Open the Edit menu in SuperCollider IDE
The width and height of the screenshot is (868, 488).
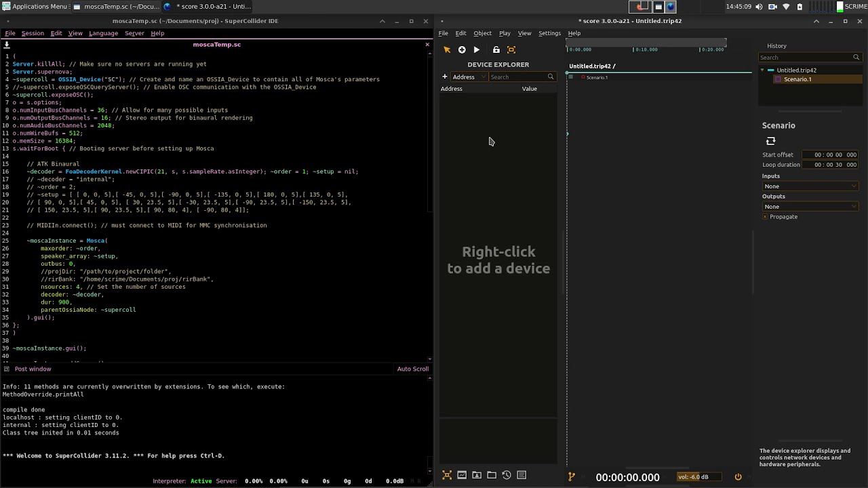pos(56,33)
